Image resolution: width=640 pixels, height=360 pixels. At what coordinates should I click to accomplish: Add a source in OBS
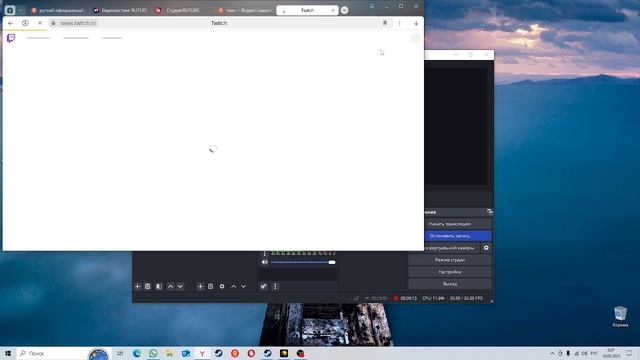point(200,287)
